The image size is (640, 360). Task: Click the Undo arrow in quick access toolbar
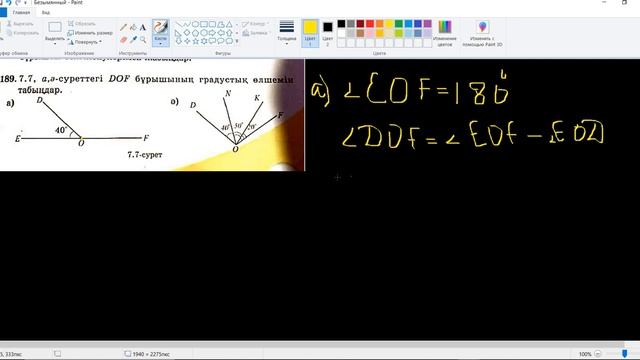point(9,2)
